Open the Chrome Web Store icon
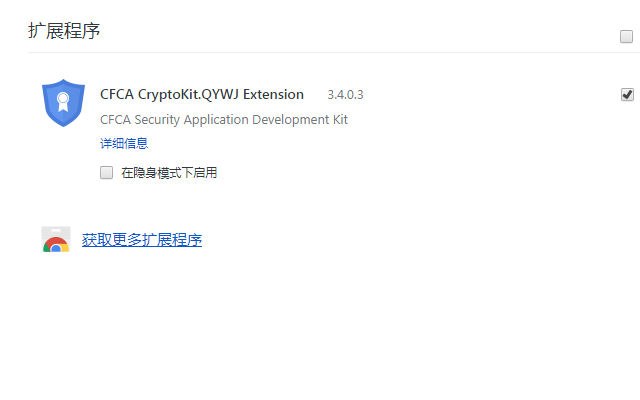 (x=56, y=239)
